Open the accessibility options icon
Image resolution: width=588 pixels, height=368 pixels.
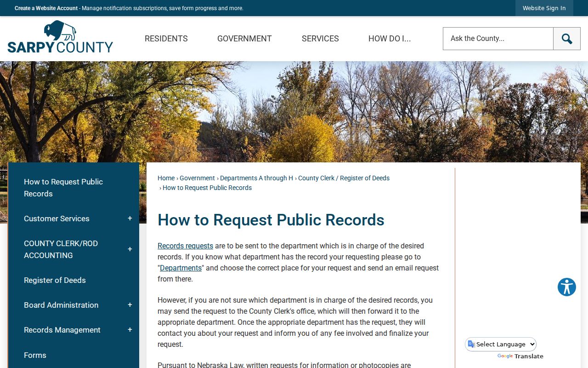click(567, 287)
